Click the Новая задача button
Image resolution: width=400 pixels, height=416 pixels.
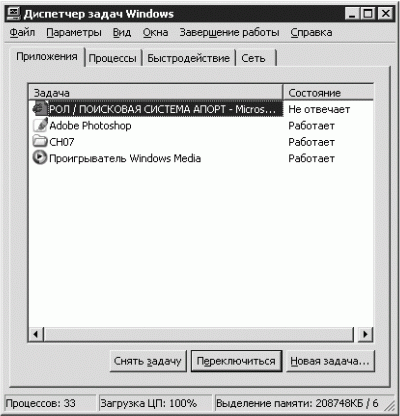(330, 361)
